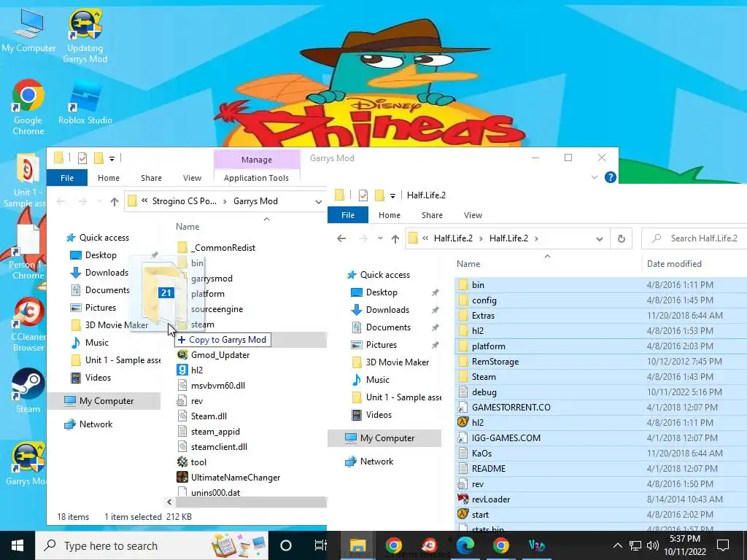Image resolution: width=747 pixels, height=560 pixels.
Task: Open Updating Garrys Mod desktop shortcut
Action: coord(85,36)
